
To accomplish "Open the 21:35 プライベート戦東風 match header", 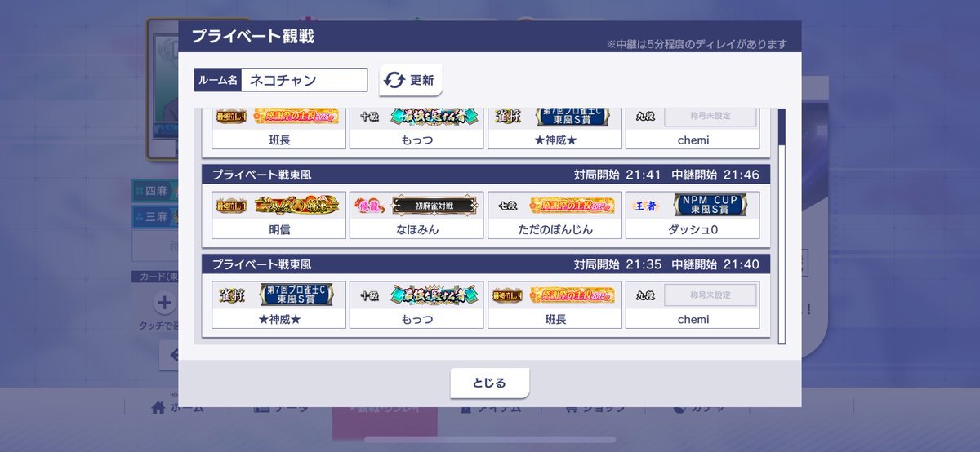I will click(486, 264).
